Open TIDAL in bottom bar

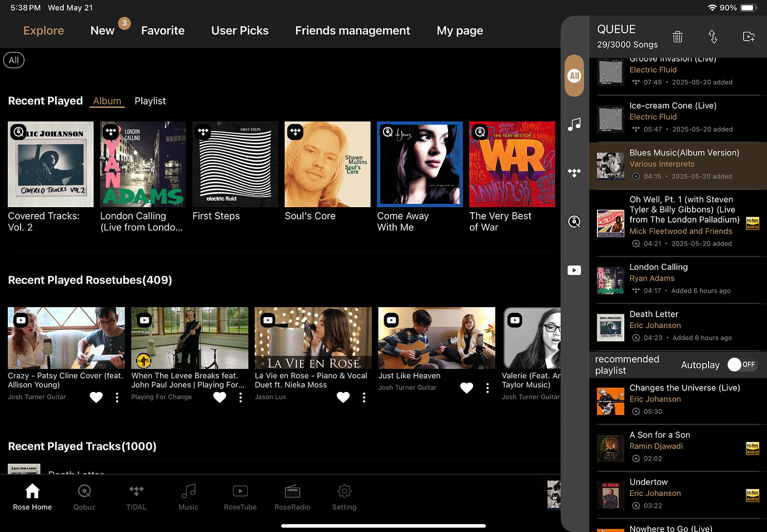(x=136, y=497)
